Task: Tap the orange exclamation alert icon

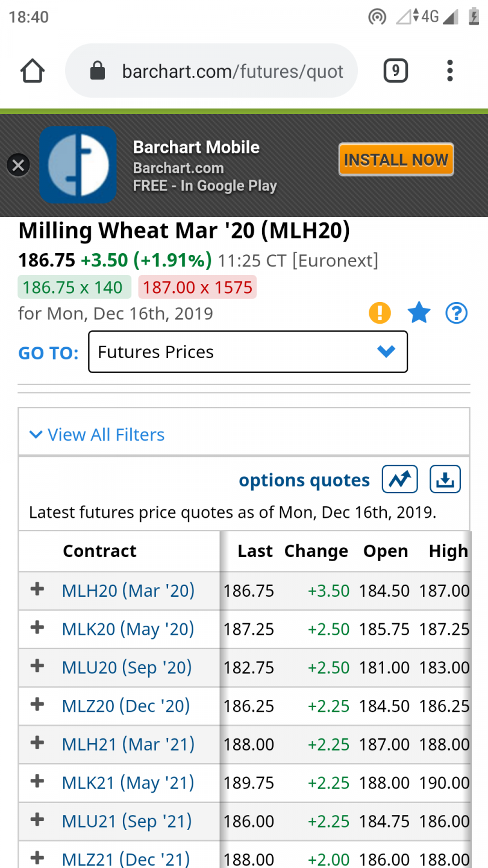Action: coord(380,313)
